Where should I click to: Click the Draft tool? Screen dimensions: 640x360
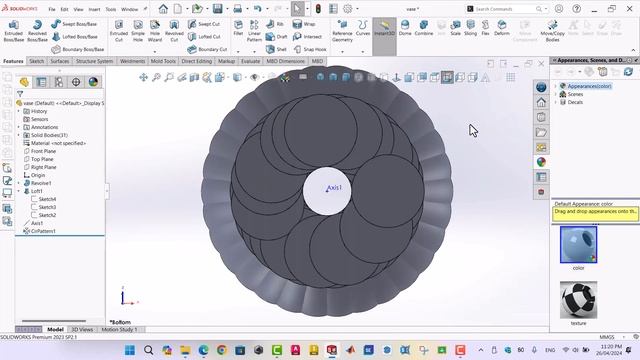point(276,37)
